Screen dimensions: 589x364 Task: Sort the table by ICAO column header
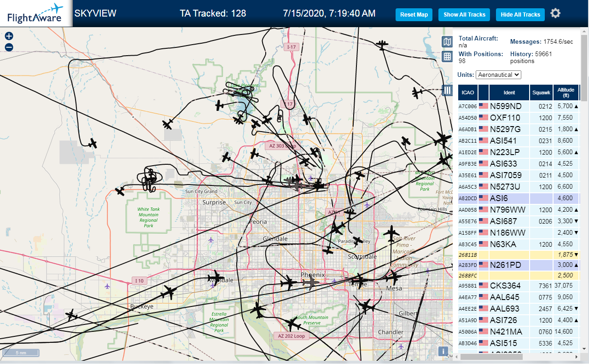click(x=468, y=92)
